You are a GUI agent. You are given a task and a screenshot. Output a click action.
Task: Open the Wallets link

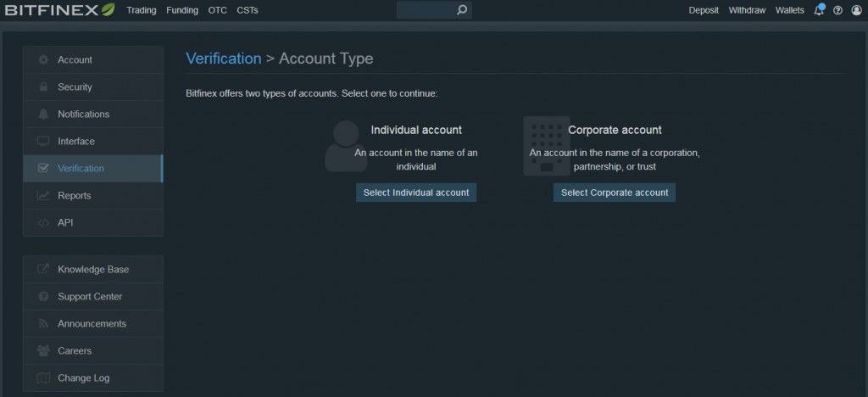point(790,10)
